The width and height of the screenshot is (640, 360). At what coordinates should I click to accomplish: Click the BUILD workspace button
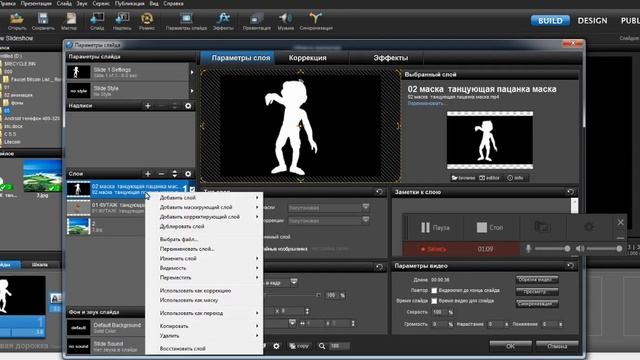click(x=550, y=20)
